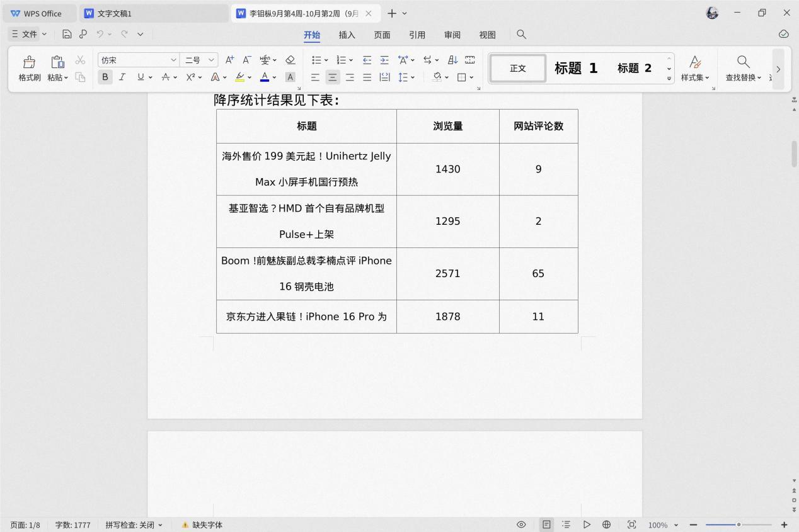The height and width of the screenshot is (532, 799).
Task: Start reading mode with play icon
Action: click(x=587, y=524)
